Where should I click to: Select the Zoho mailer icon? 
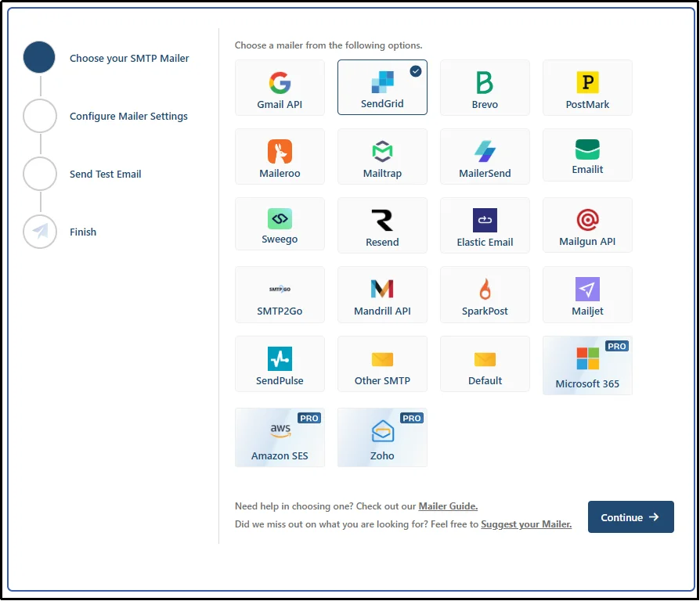point(383,431)
